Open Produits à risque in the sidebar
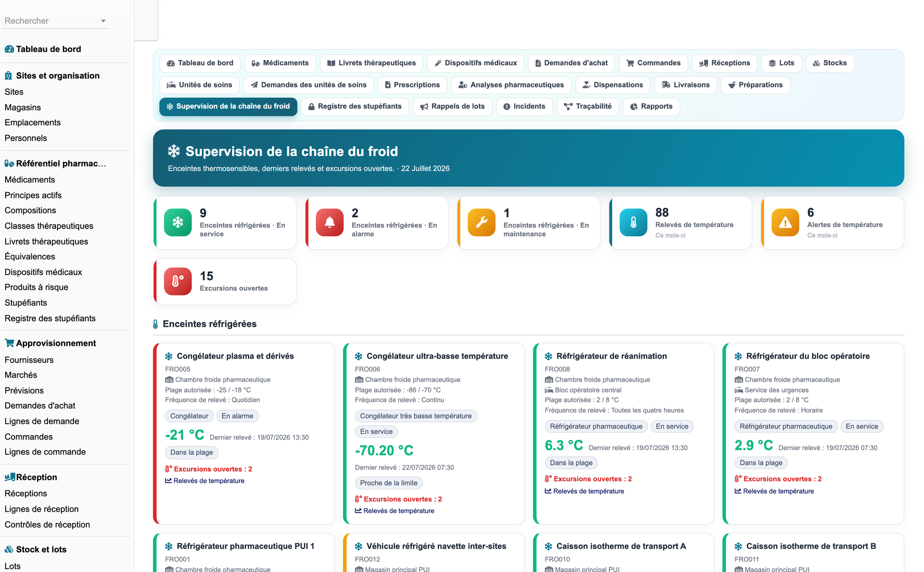The height and width of the screenshot is (572, 924). pyautogui.click(x=37, y=287)
